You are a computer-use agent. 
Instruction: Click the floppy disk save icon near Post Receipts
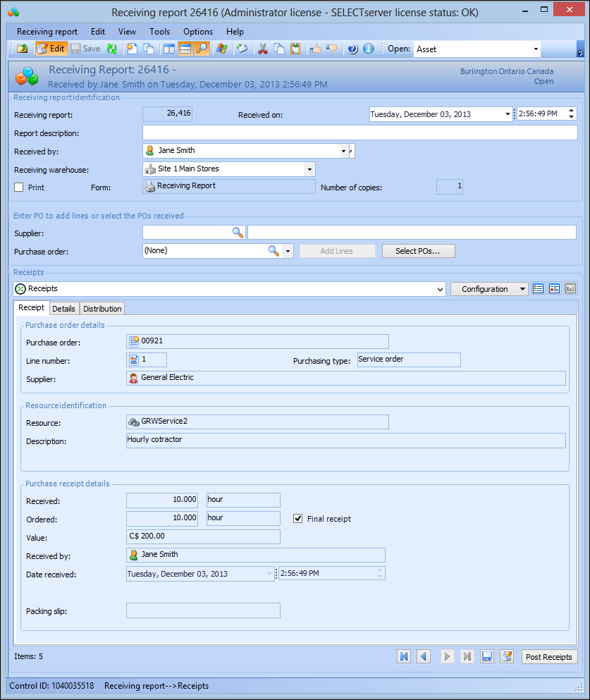pyautogui.click(x=486, y=656)
